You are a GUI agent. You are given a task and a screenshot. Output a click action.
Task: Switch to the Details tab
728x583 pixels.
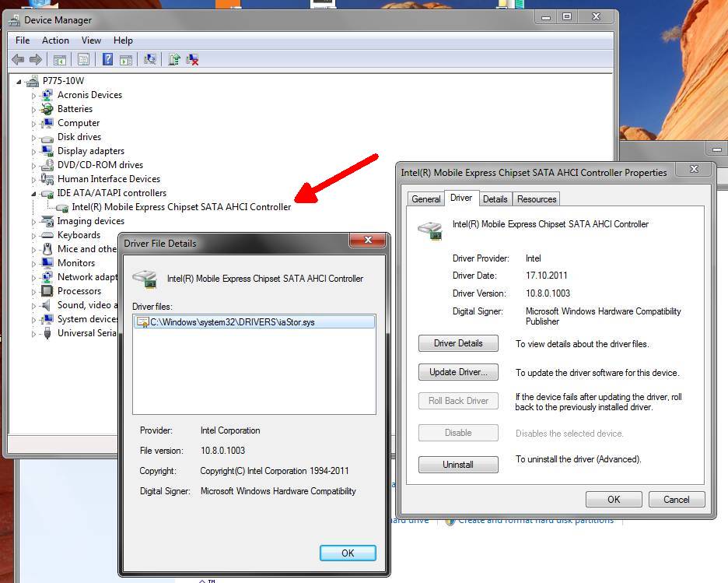tap(495, 198)
